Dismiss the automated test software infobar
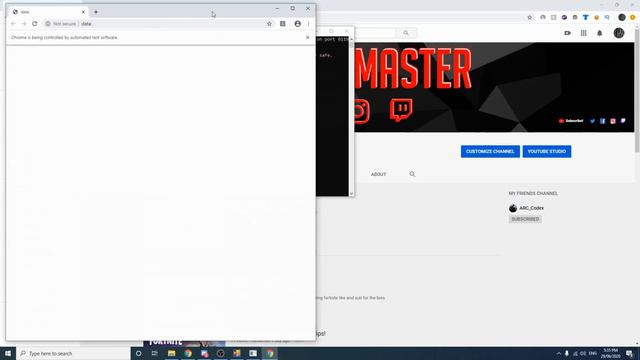 (x=307, y=37)
